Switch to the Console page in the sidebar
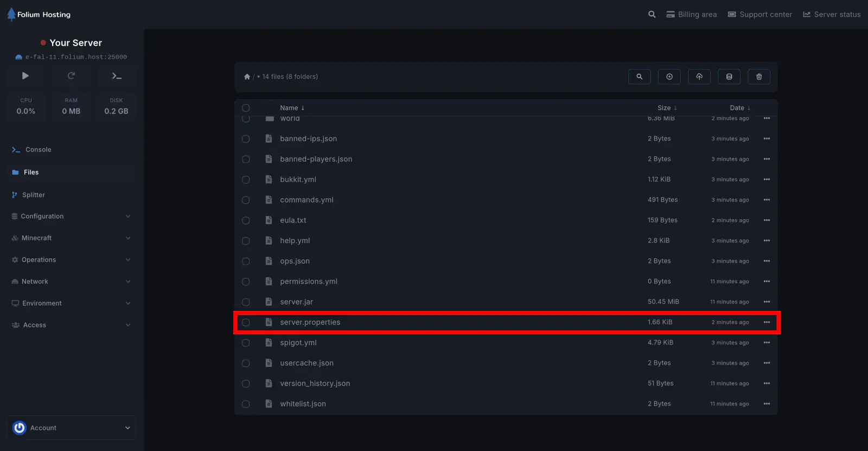Image resolution: width=868 pixels, height=451 pixels. (38, 150)
